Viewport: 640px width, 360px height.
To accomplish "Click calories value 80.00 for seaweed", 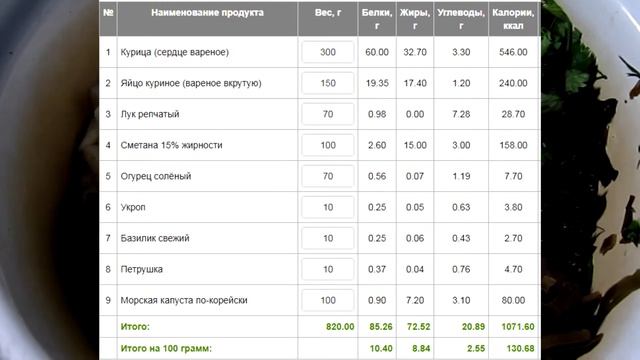I will pyautogui.click(x=513, y=300).
